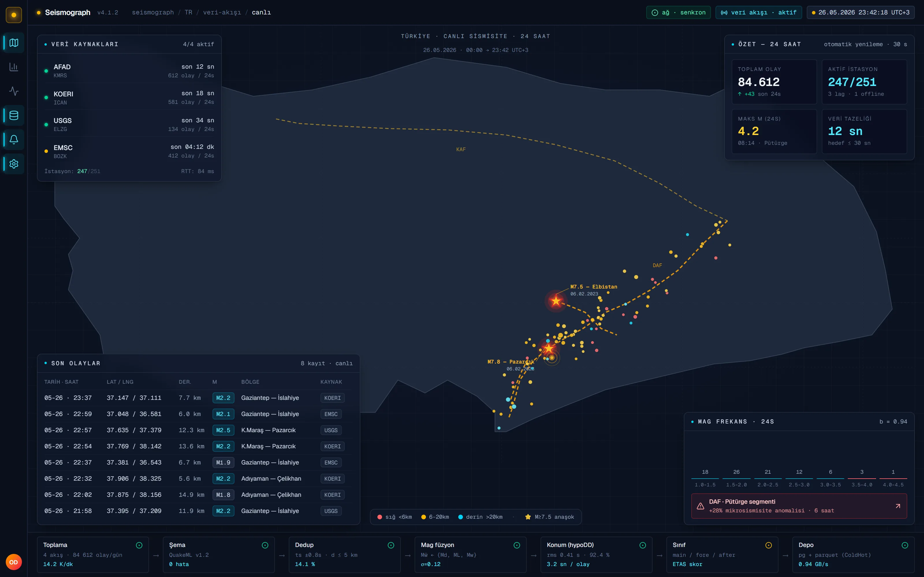Expand the EMSC data source row
The height and width of the screenshot is (577, 924).
[129, 151]
